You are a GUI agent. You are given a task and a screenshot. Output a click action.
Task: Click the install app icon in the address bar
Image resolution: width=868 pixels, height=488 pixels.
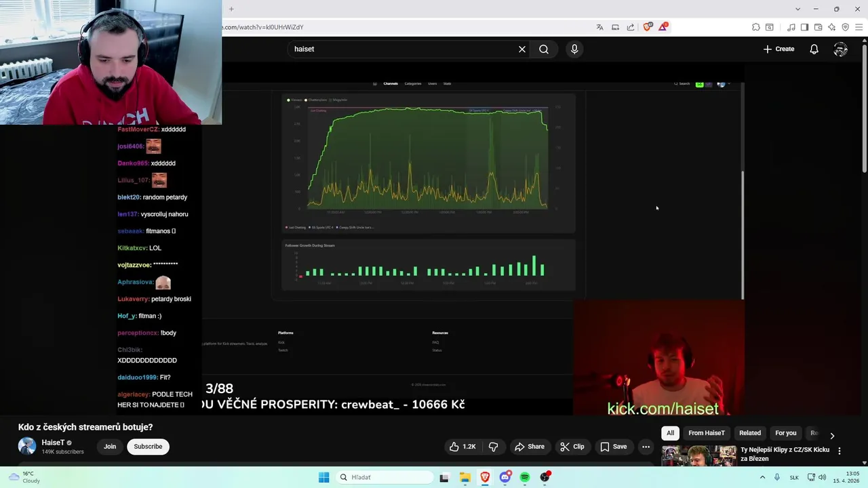(615, 27)
